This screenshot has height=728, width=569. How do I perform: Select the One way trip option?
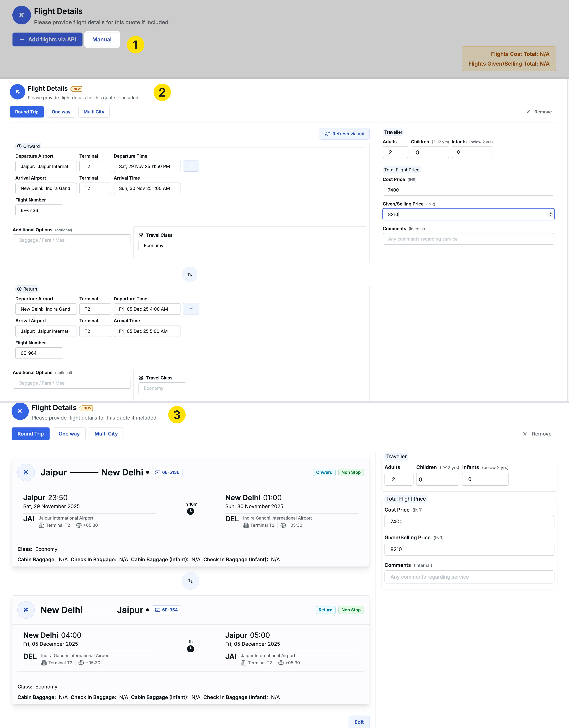pos(61,112)
